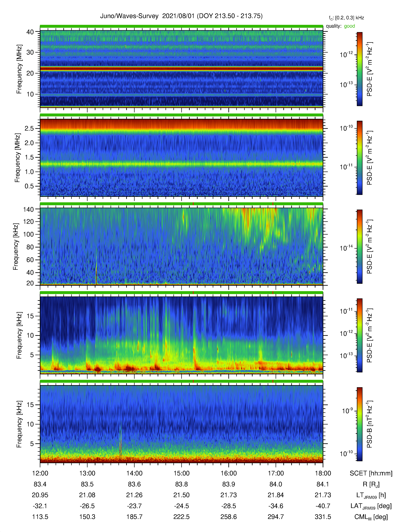Click the 18:00 SCET time label
Image resolution: width=411 pixels, height=532 pixels.
click(x=323, y=473)
